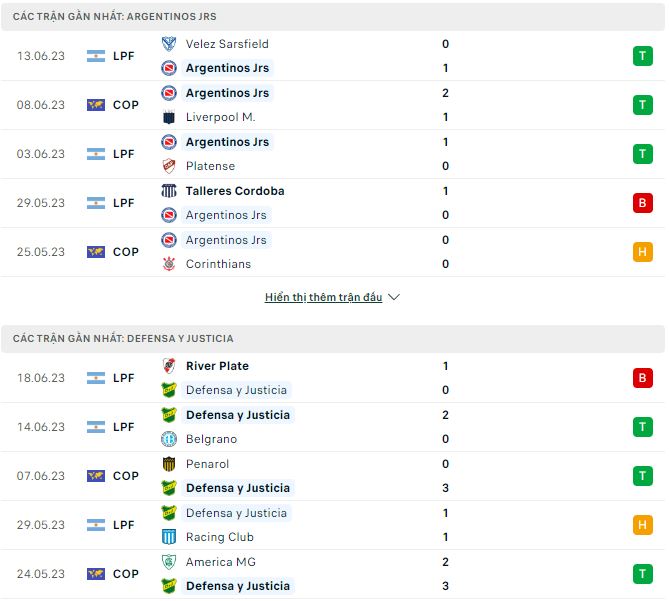
Task: Click the Liverpool M. team crest
Action: coord(169,117)
